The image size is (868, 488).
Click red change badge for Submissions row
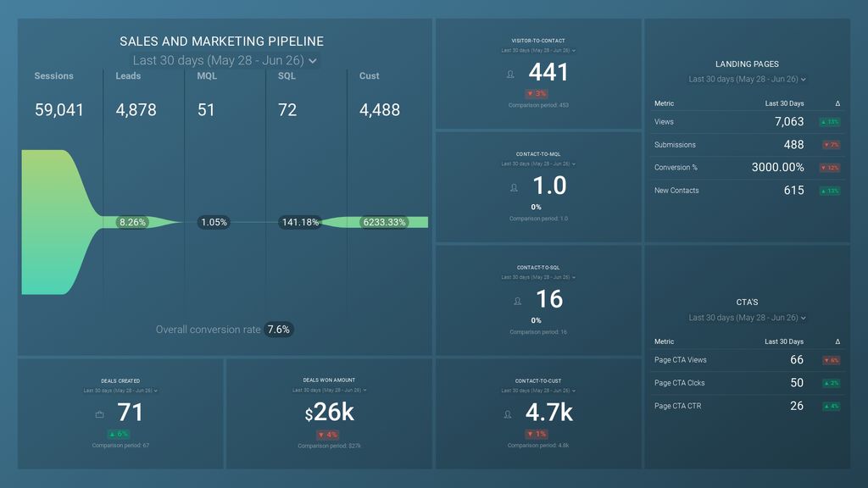click(x=831, y=145)
